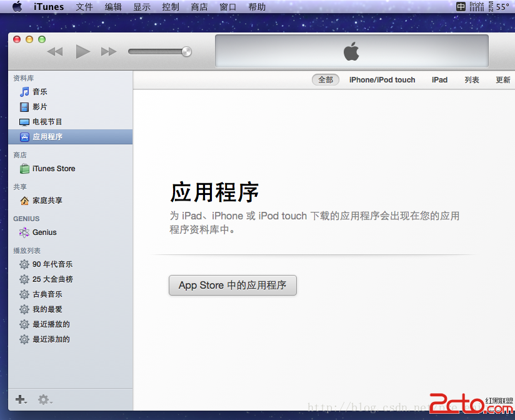Open the gear action dropdown at sidebar bottom

(x=45, y=399)
